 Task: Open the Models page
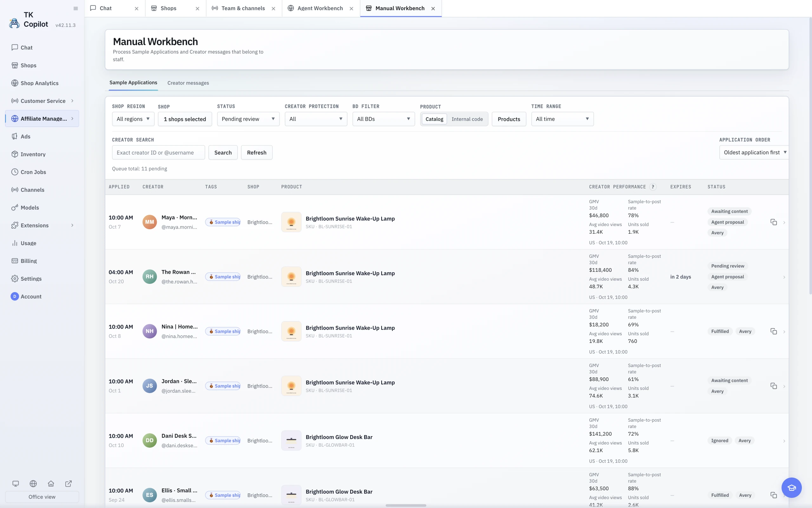(x=42, y=208)
